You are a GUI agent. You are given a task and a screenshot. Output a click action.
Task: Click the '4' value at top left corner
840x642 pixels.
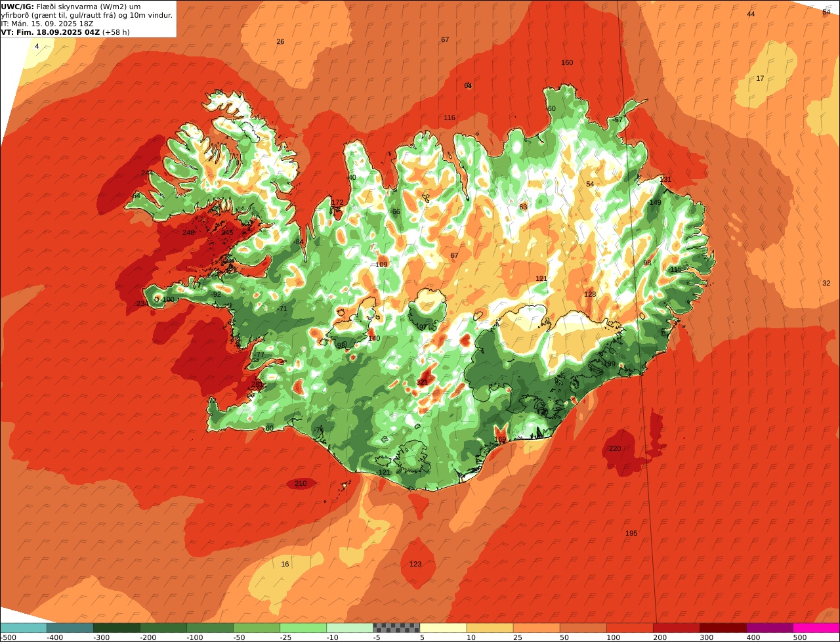[x=37, y=47]
